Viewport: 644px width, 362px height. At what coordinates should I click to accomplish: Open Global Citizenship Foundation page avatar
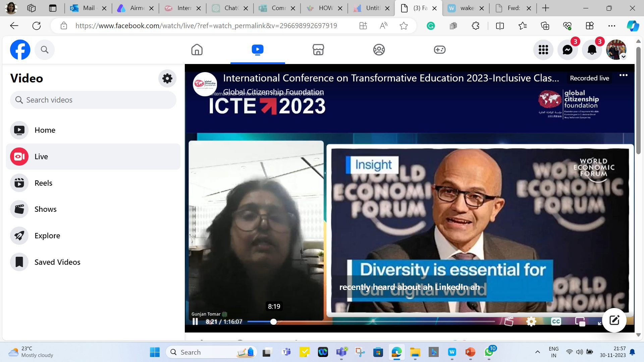click(205, 84)
